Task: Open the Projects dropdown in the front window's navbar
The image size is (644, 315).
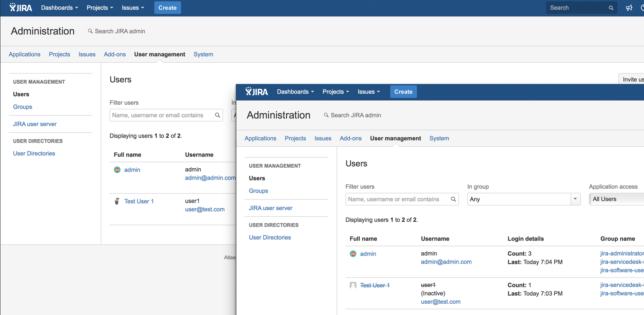Action: coord(336,92)
